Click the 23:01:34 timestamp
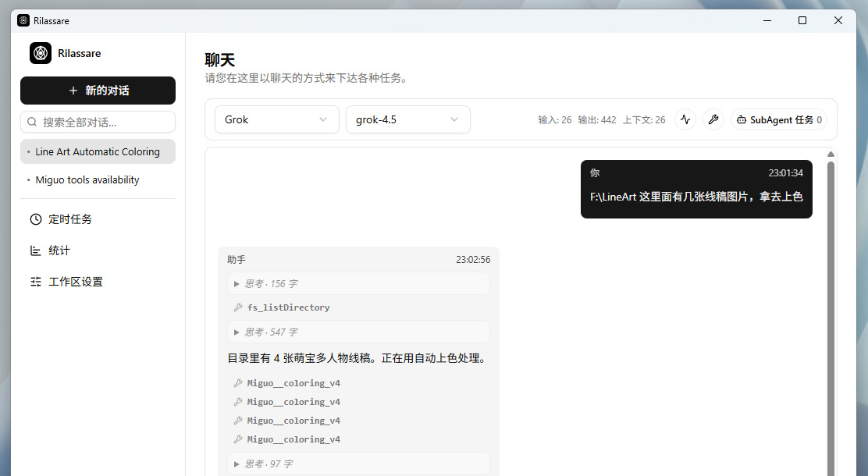868x476 pixels. (x=785, y=173)
